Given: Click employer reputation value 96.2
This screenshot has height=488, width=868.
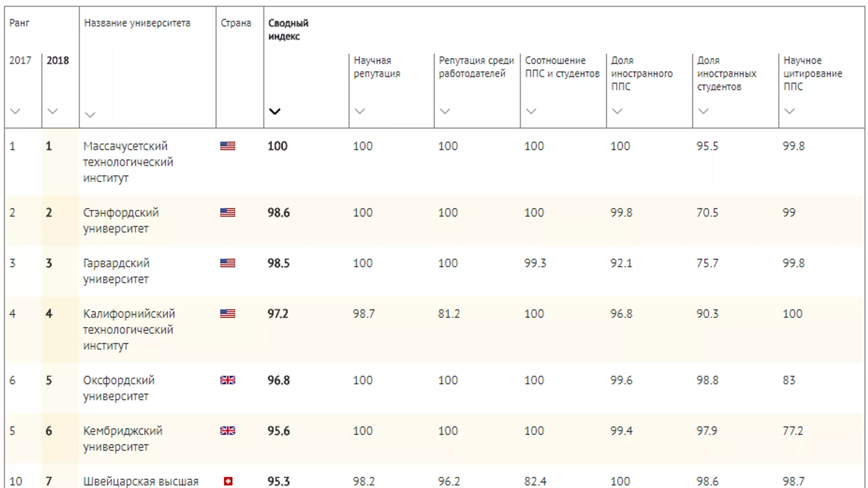Looking at the screenshot, I should click(449, 481).
